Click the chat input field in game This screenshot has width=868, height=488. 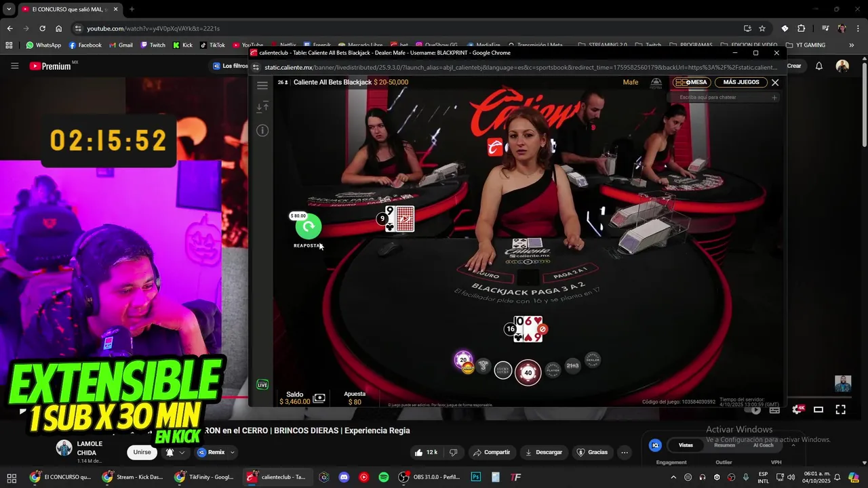pos(722,98)
